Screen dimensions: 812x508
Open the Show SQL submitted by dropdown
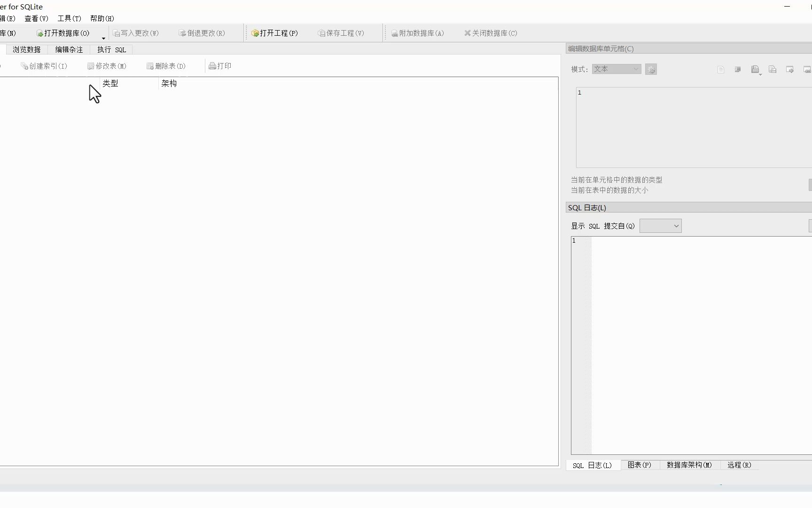pyautogui.click(x=660, y=226)
